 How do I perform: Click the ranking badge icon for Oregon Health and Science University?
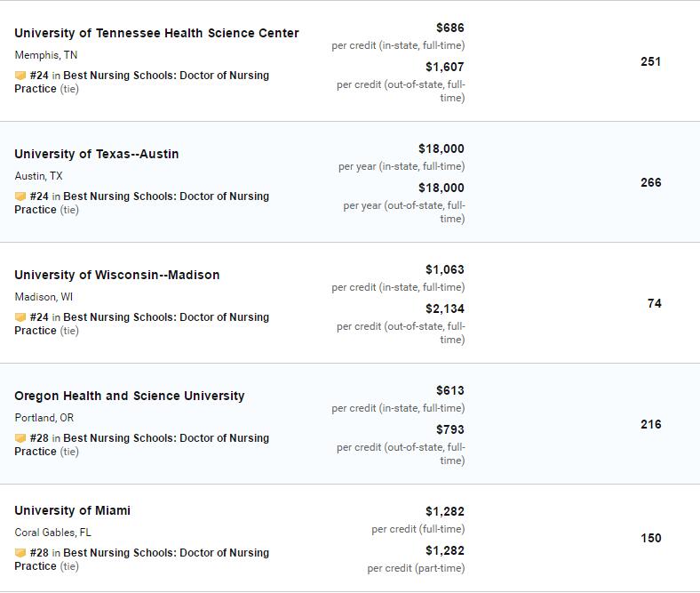point(20,438)
